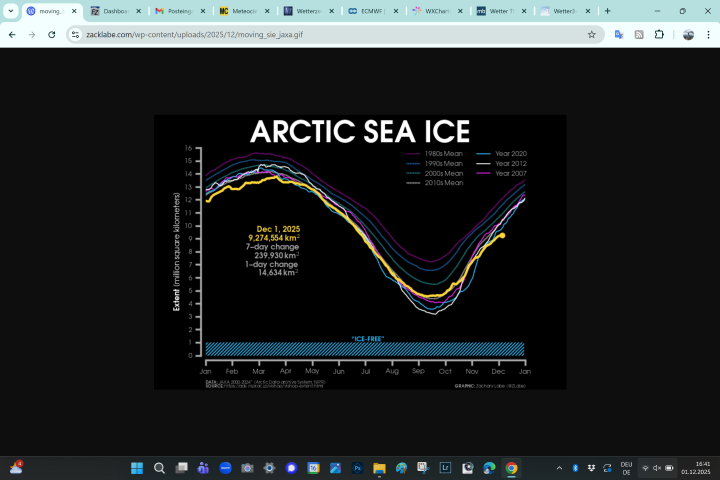Reload the page with the refresh button

click(52, 34)
